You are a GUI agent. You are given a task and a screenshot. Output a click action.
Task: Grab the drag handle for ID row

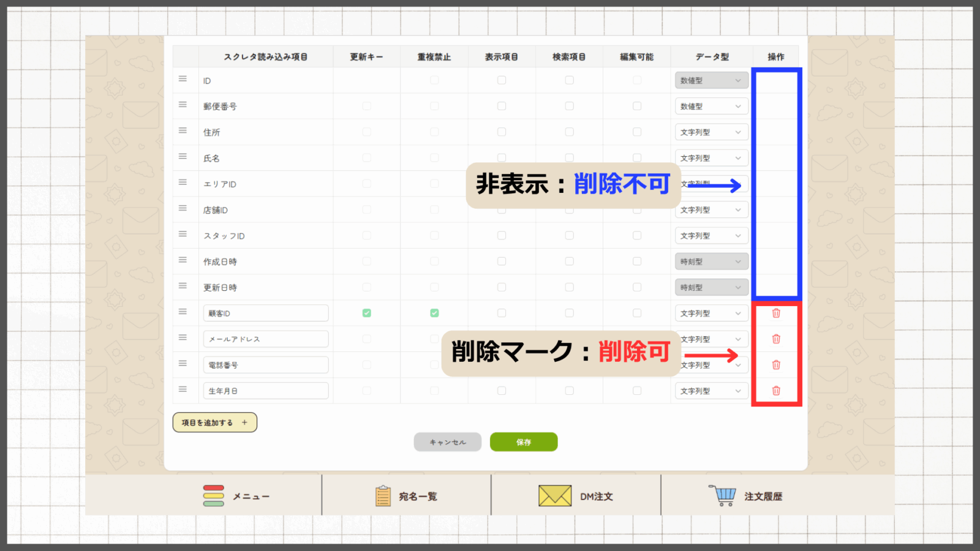pyautogui.click(x=183, y=79)
